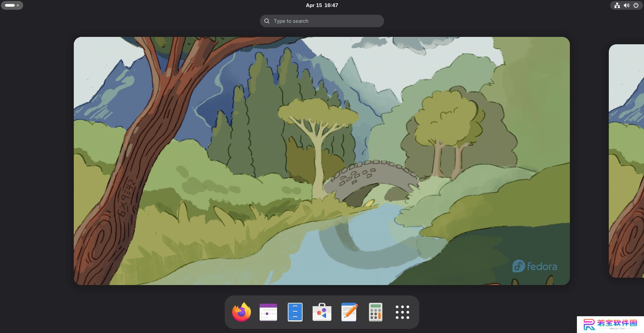The height and width of the screenshot is (333, 644).
Task: Launch the Text Editor from the dash
Action: [349, 312]
